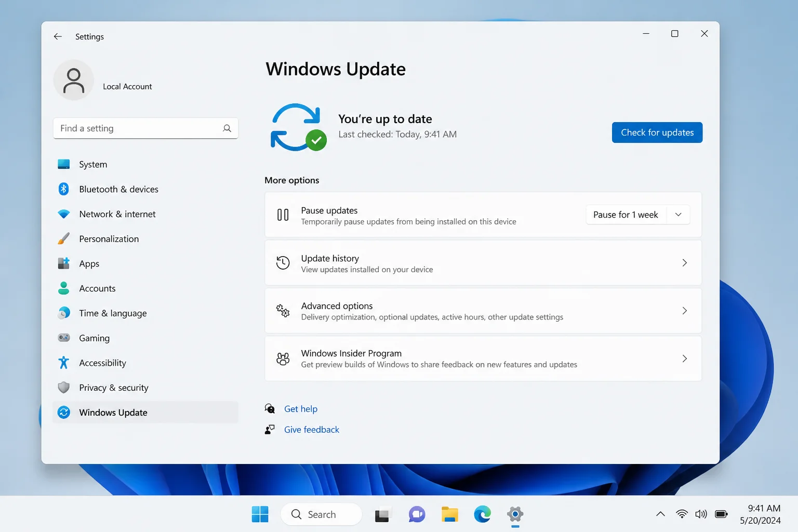This screenshot has height=532, width=798.
Task: Open Task View in the taskbar
Action: click(x=382, y=514)
